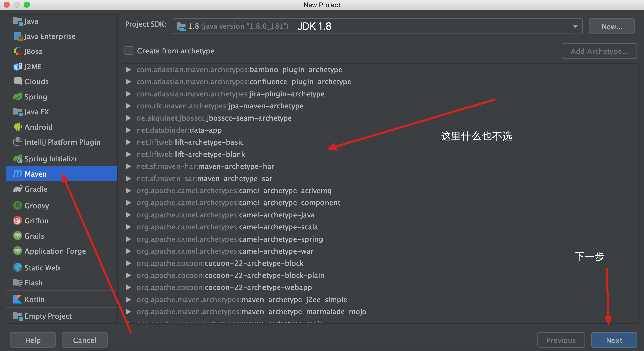Choose Kotlin project type label
Image resolution: width=644 pixels, height=351 pixels.
pos(35,300)
